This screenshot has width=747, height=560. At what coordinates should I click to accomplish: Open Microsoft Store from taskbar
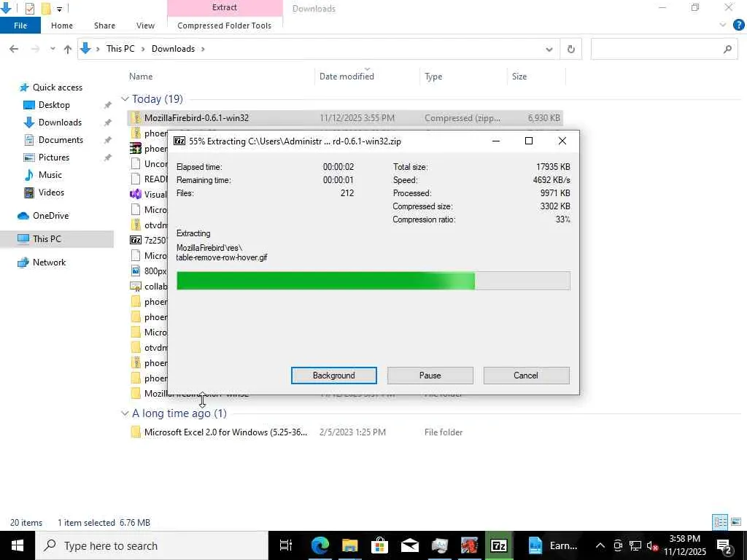379,545
